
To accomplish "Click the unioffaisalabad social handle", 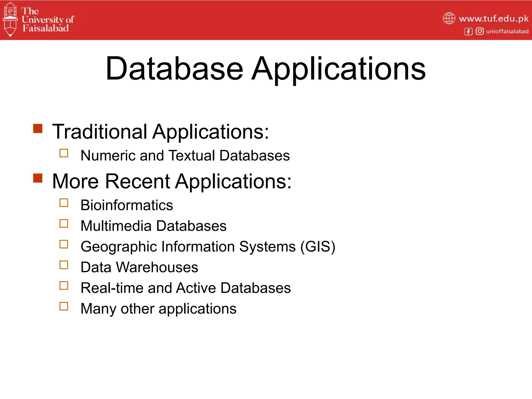I will (507, 31).
